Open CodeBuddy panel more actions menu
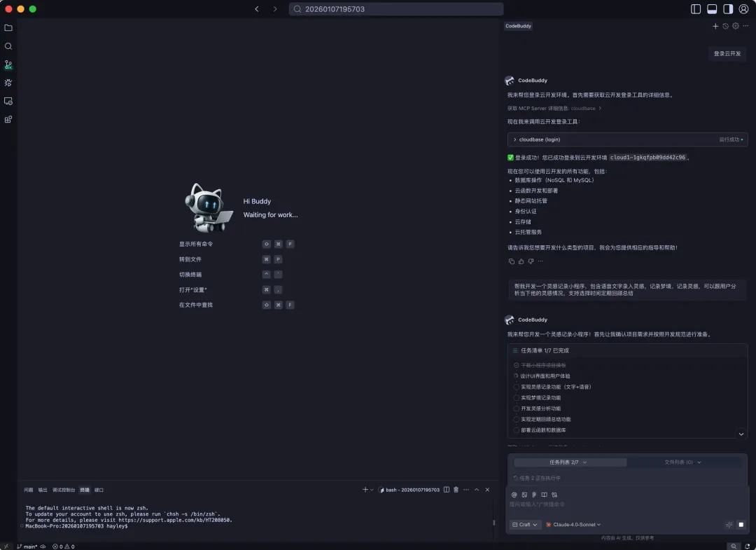 (x=746, y=26)
